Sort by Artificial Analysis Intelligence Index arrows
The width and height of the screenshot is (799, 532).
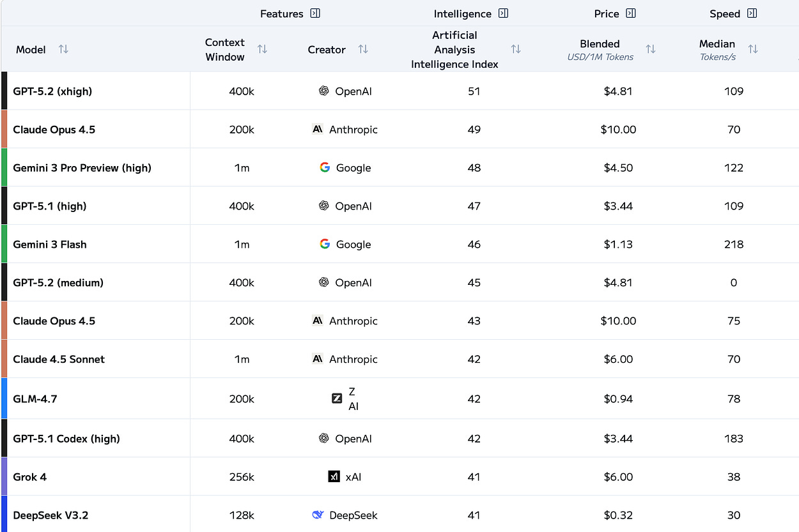pos(516,49)
